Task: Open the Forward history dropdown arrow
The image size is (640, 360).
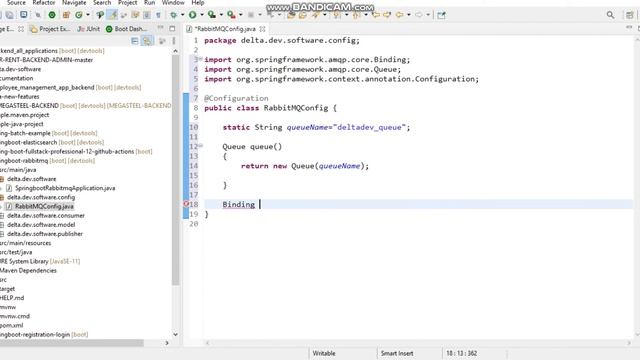Action: point(428,15)
